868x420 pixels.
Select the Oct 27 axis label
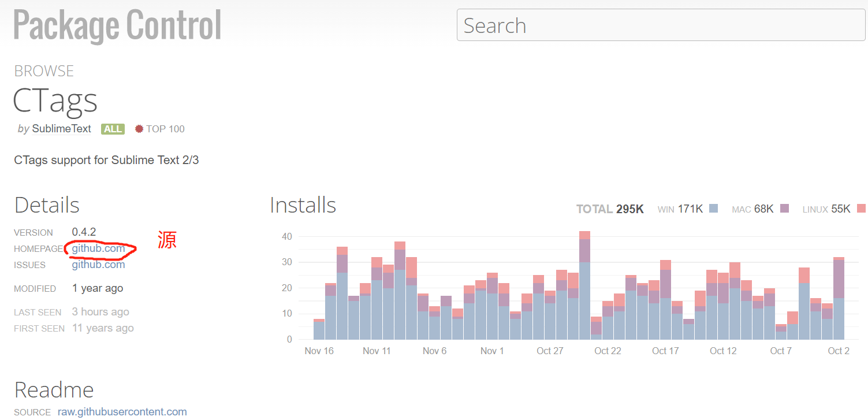[x=550, y=351]
